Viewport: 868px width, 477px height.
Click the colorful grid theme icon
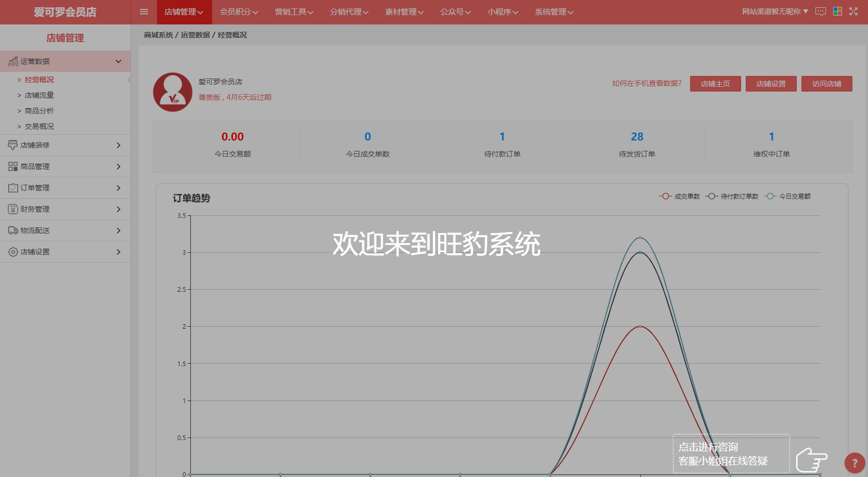click(837, 11)
